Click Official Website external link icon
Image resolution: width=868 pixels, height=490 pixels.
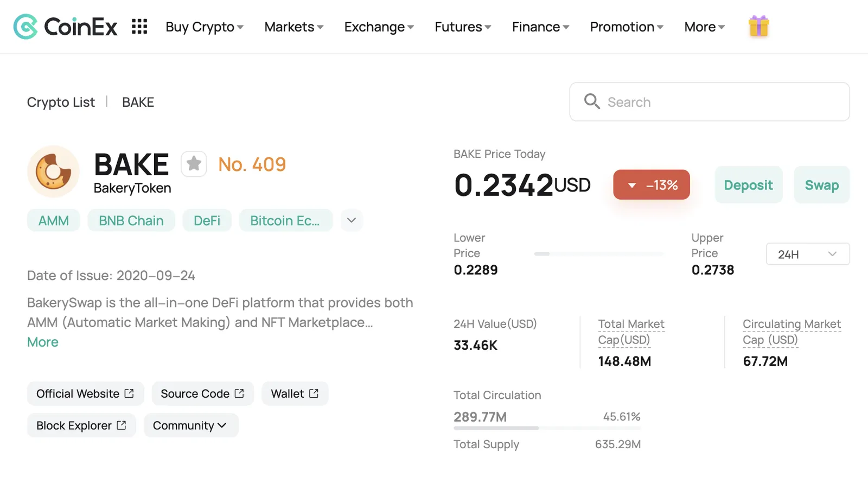pos(129,393)
